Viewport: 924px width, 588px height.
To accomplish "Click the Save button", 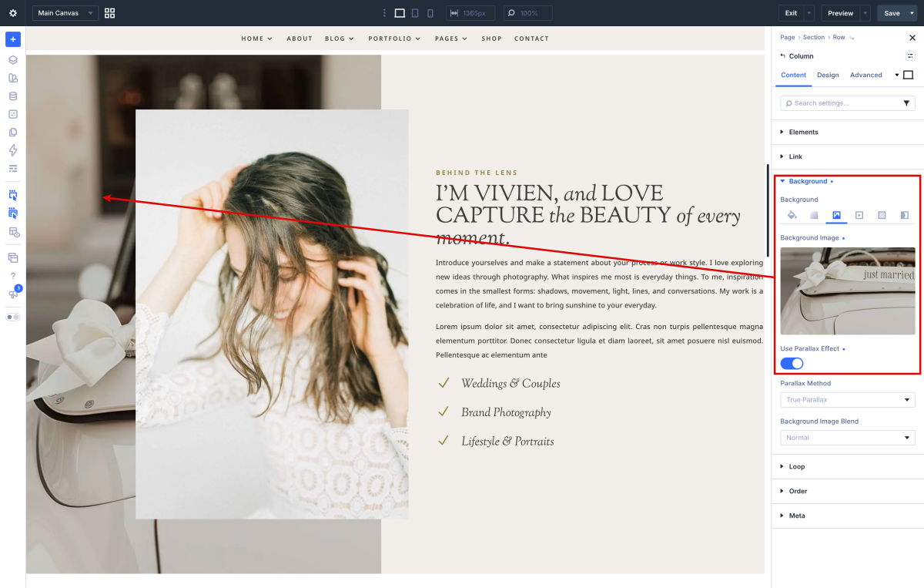I will (x=892, y=13).
